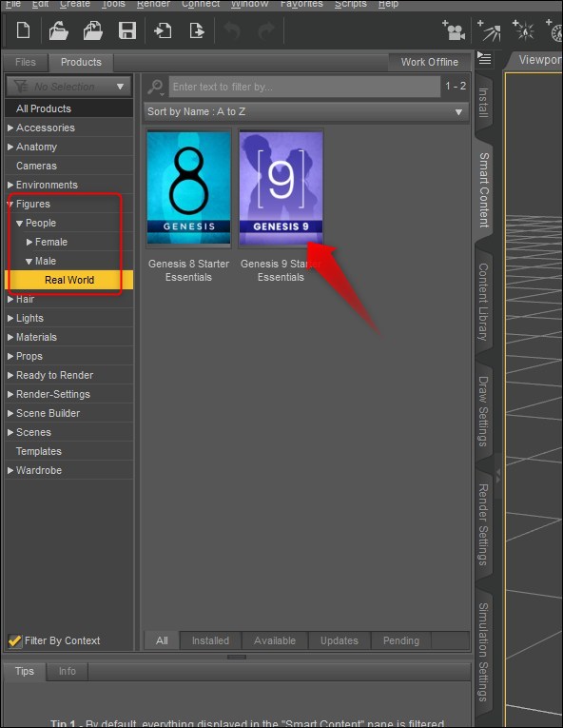Click the filter text input field
Screen dimensions: 563x728
click(304, 87)
